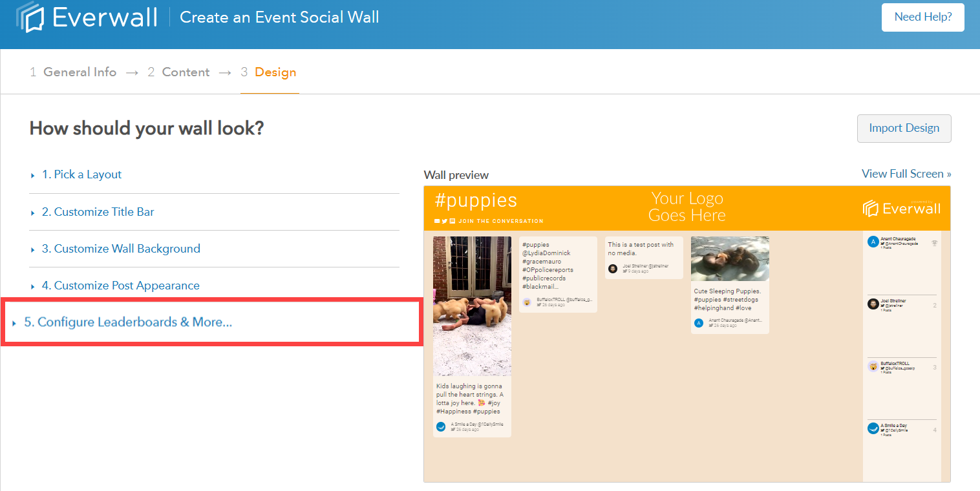Click Kids laughing caption text
Image resolution: width=980 pixels, height=491 pixels.
(469, 399)
